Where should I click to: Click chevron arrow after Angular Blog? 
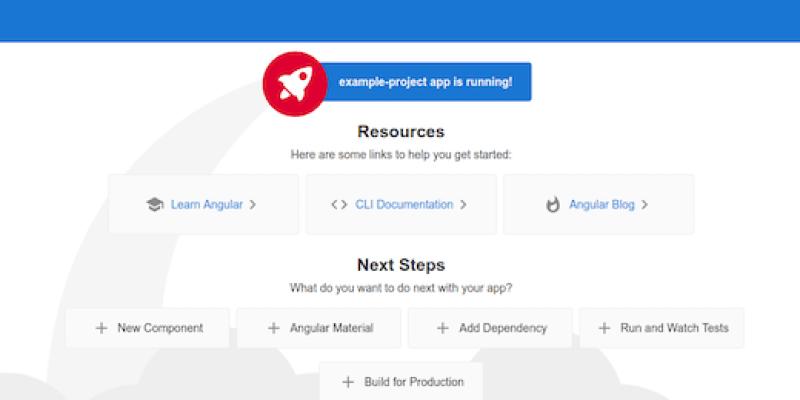coord(645,204)
